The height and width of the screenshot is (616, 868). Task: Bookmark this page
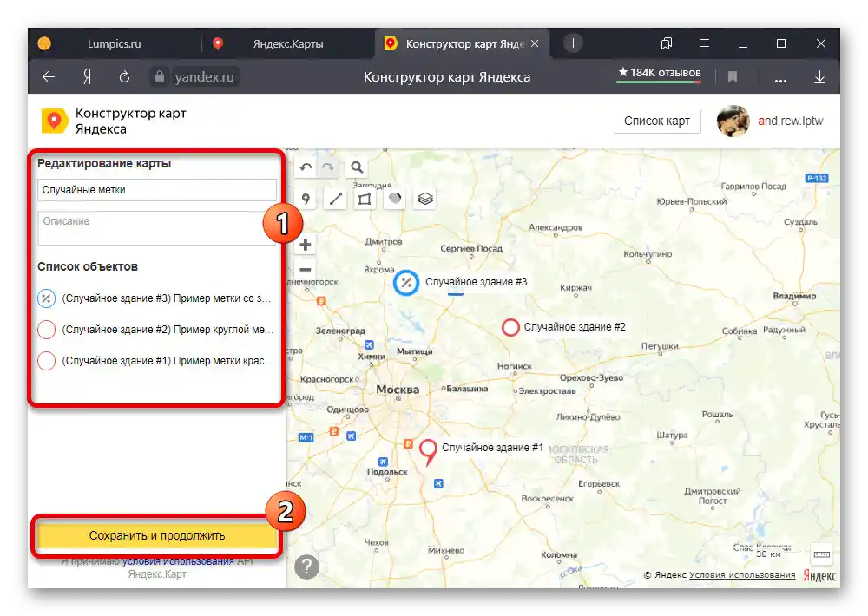tap(733, 77)
